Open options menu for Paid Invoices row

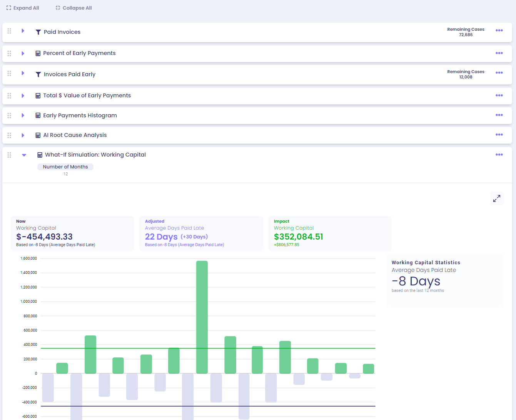point(499,31)
